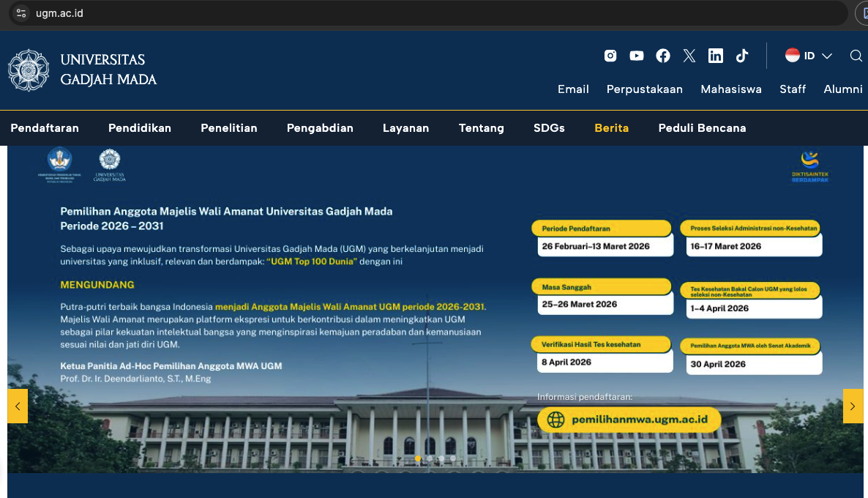Screen dimensions: 868x498
Task: Open UGM's Instagram profile icon
Action: 610,55
